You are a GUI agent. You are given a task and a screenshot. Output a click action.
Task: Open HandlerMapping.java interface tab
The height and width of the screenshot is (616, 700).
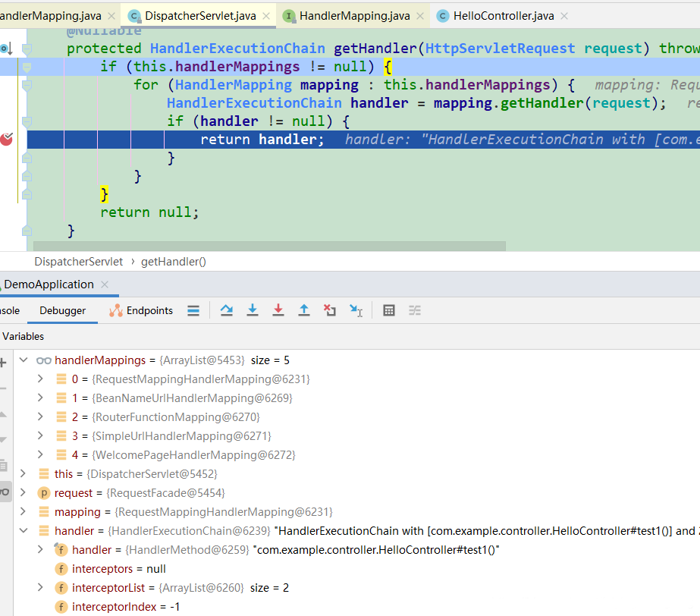click(x=354, y=16)
